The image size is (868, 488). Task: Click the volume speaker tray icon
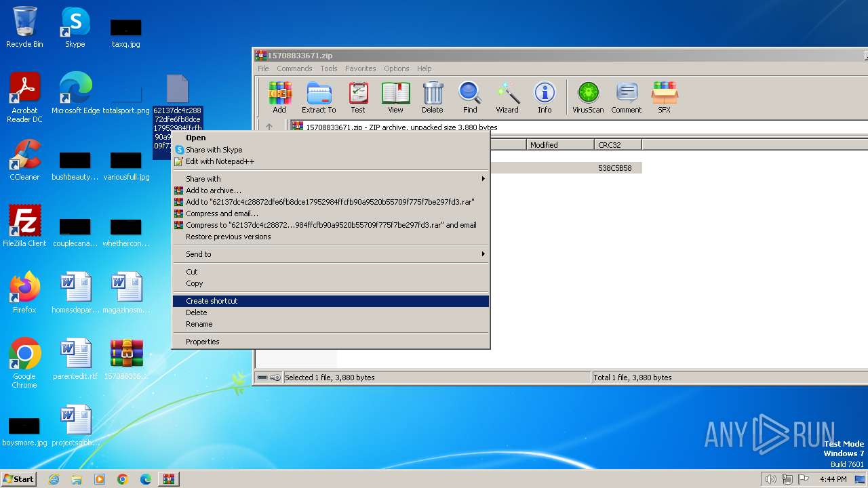point(770,479)
